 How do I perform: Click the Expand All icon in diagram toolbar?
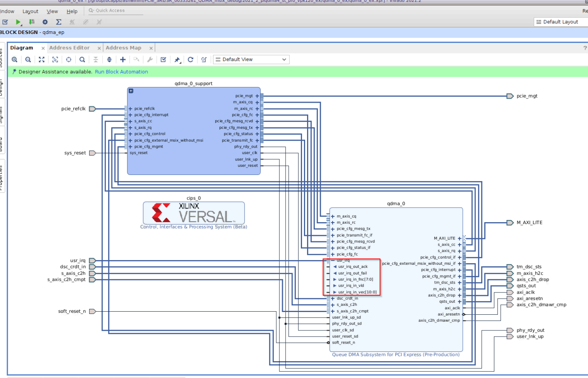click(x=109, y=60)
